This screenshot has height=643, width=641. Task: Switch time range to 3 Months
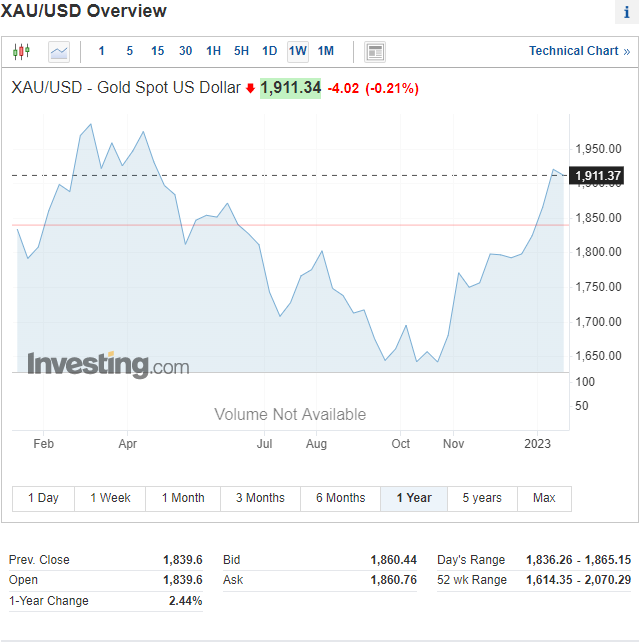(260, 498)
